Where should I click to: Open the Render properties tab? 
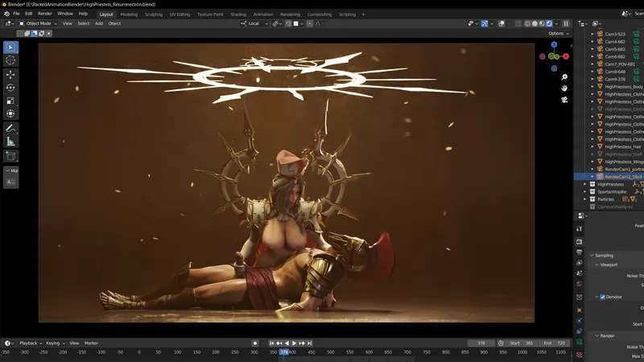[x=579, y=242]
